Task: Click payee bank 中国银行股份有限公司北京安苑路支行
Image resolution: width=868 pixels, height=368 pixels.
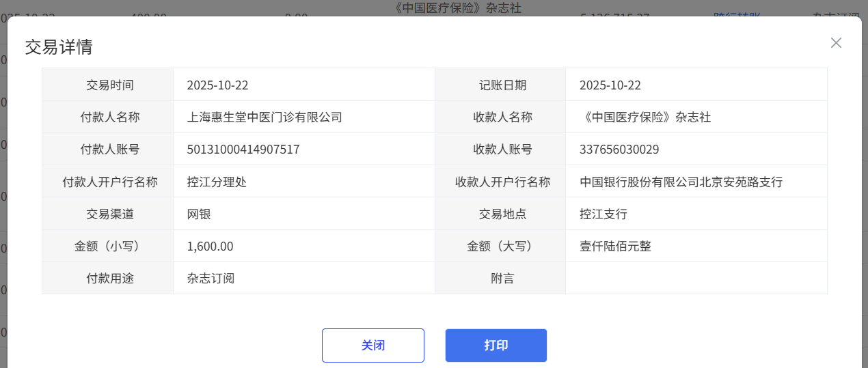Action: (x=681, y=182)
